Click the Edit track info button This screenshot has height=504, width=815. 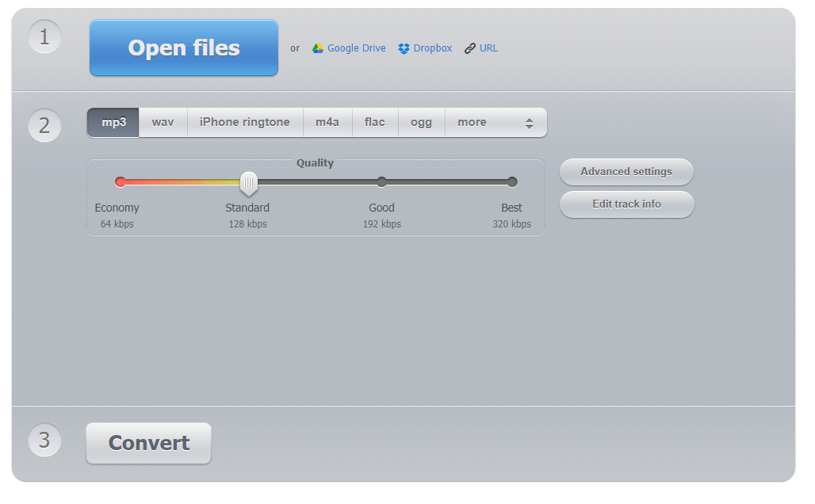[627, 204]
